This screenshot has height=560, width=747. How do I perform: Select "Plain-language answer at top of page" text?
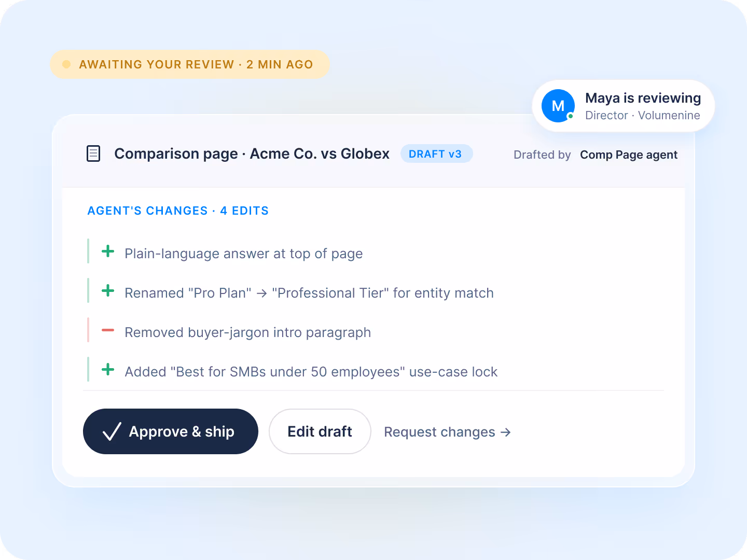pos(244,254)
